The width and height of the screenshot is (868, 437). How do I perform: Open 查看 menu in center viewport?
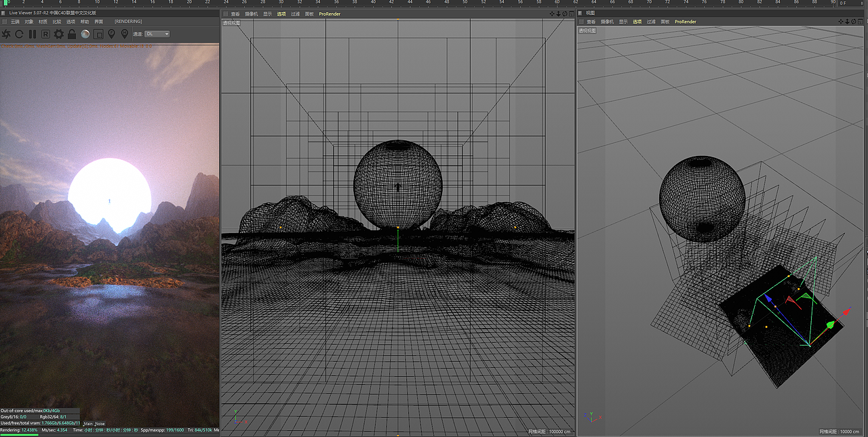(235, 14)
